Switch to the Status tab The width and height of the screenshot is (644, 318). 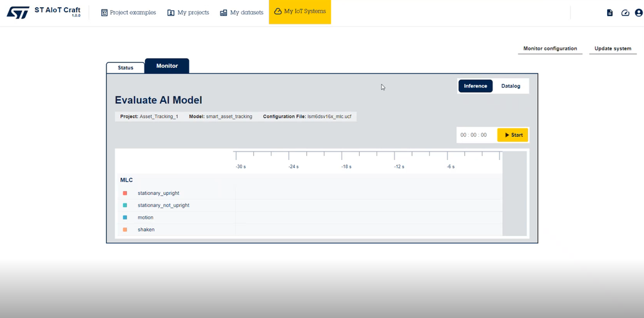pyautogui.click(x=126, y=68)
